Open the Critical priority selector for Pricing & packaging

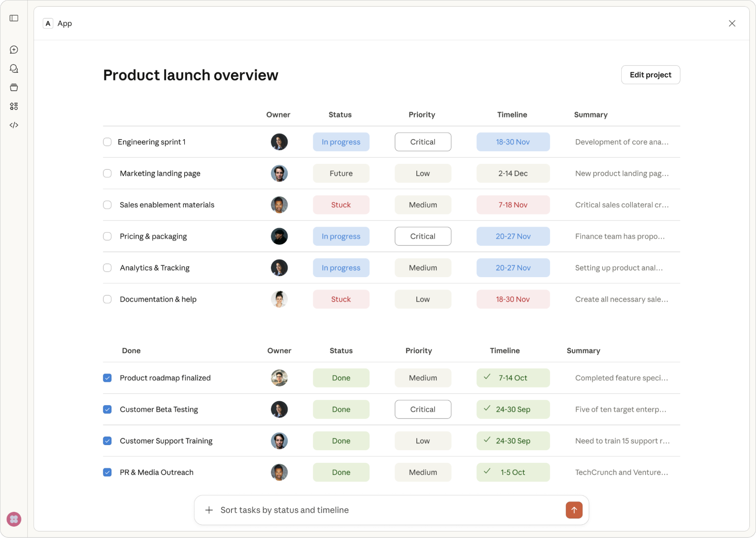click(x=422, y=236)
